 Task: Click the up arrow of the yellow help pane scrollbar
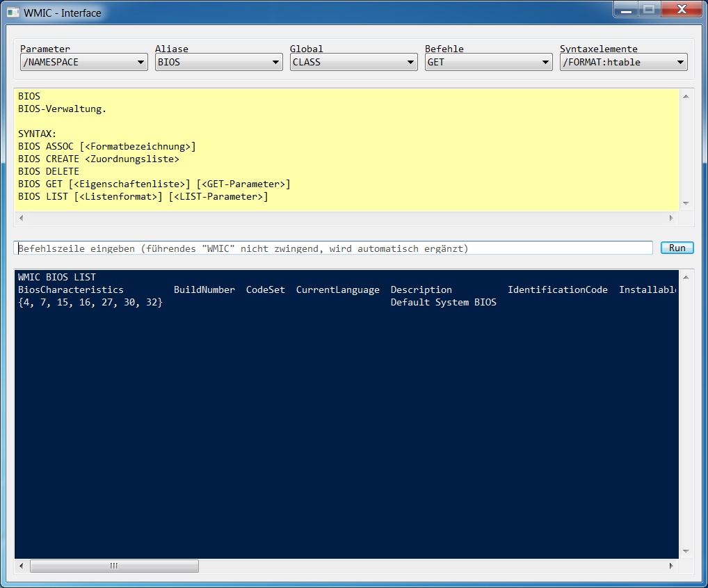(x=686, y=97)
